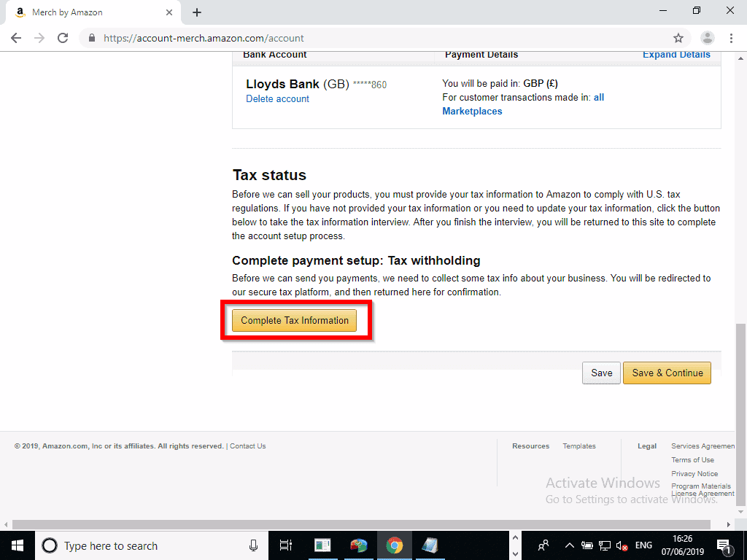747x560 pixels.
Task: Activate the taskbar microphone icon
Action: click(253, 545)
